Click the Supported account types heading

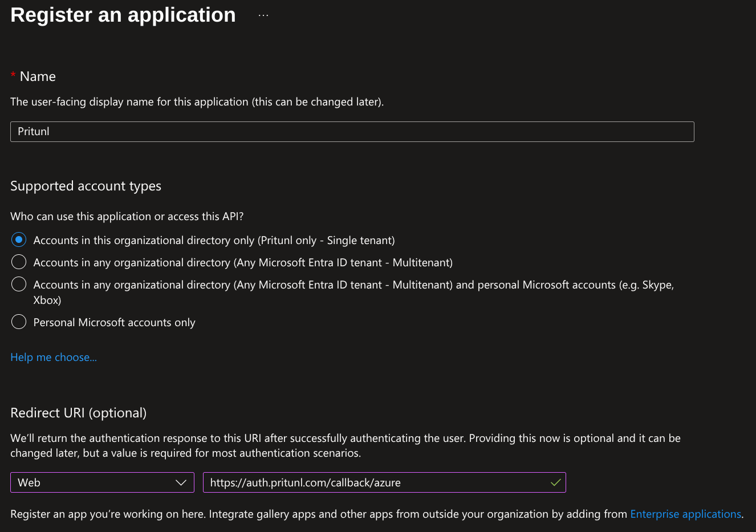pyautogui.click(x=86, y=186)
